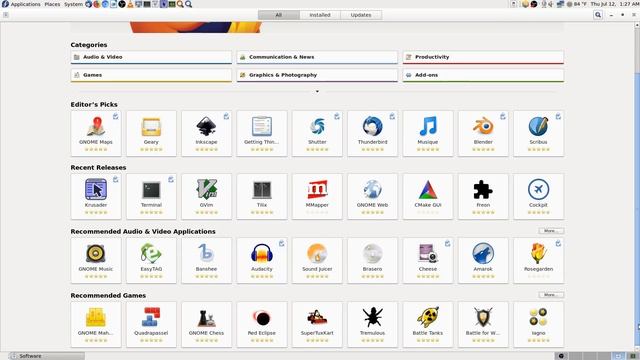Image resolution: width=640 pixels, height=360 pixels.
Task: Open the Audacity app tile
Action: (x=262, y=260)
